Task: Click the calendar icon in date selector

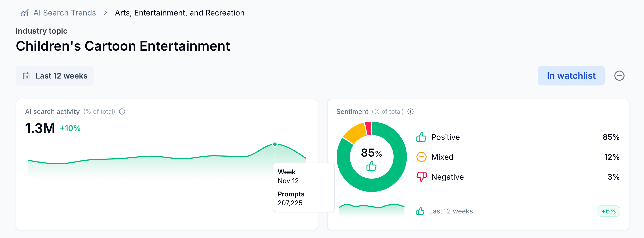Action: click(26, 76)
